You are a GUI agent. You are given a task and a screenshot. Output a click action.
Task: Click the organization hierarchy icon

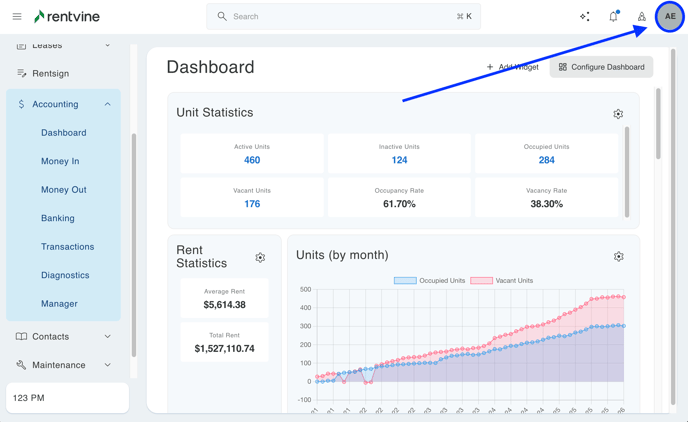click(x=641, y=16)
